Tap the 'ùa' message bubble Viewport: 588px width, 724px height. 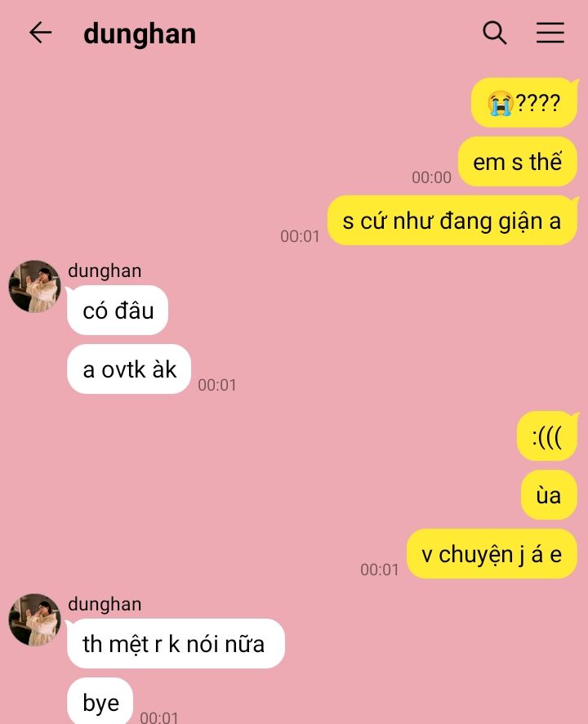coord(550,495)
